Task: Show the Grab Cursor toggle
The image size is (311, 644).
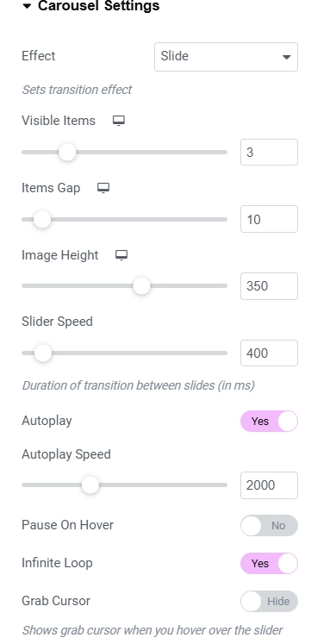Action: coord(269,601)
